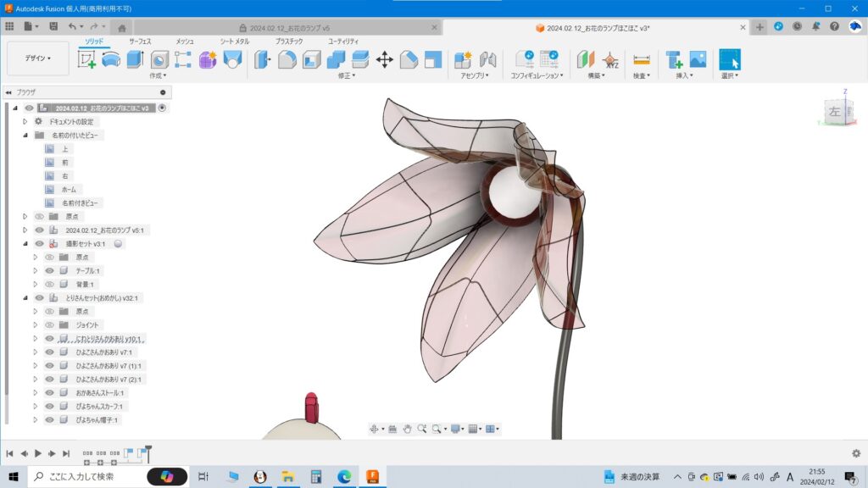The image size is (868, 488).
Task: Open the Pan hand tool
Action: 407,430
